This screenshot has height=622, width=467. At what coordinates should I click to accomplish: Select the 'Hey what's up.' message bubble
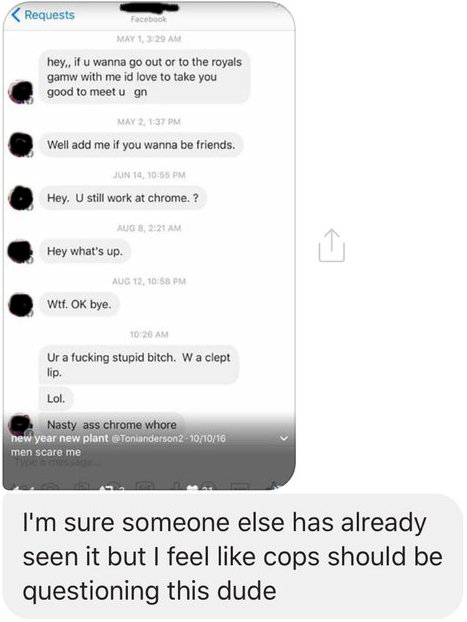pyautogui.click(x=85, y=251)
